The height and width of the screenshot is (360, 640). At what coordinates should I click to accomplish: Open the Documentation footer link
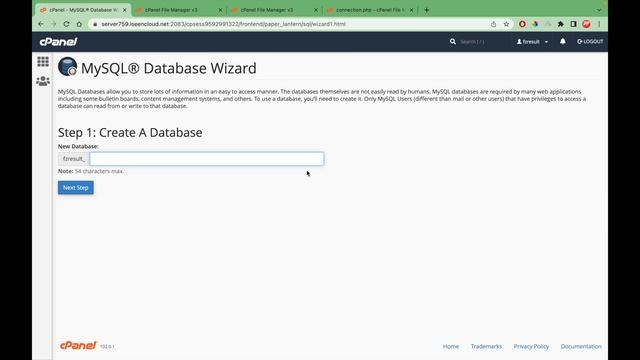click(581, 346)
